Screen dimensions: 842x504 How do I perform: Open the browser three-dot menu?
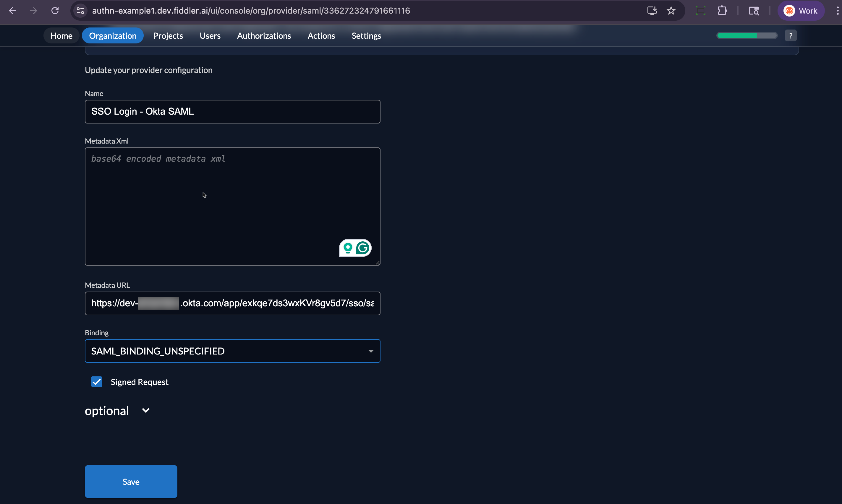point(837,11)
